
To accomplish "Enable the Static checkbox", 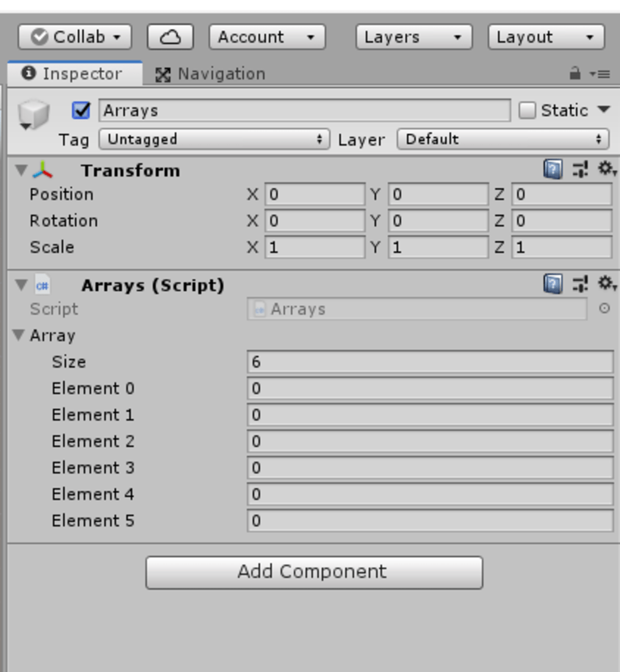I will point(527,110).
